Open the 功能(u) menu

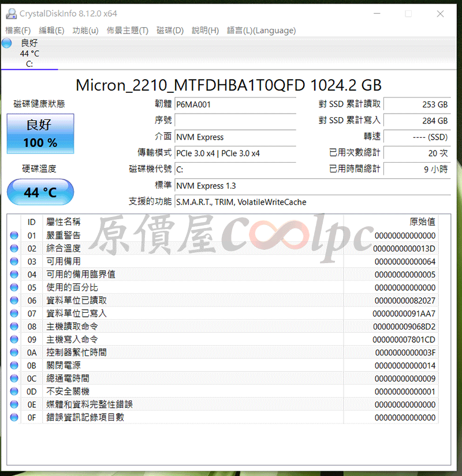[x=85, y=31]
